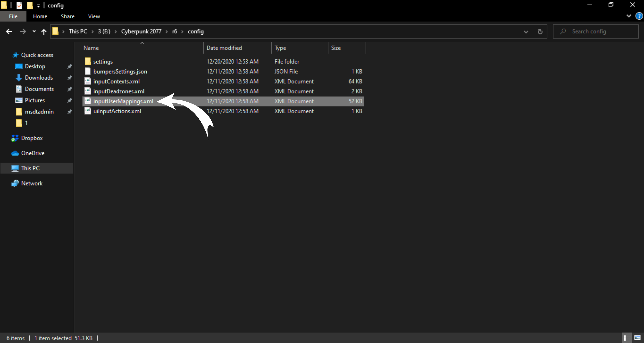The height and width of the screenshot is (343, 644).
Task: Click the Back navigation arrow
Action: point(9,31)
